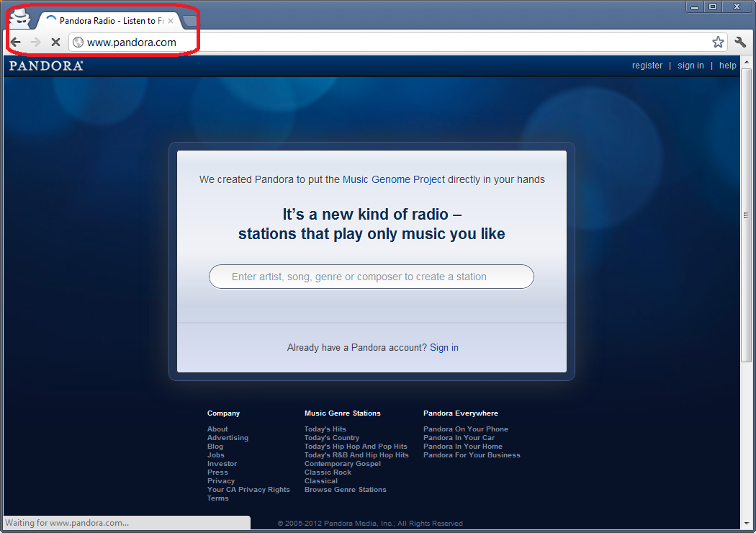Image resolution: width=756 pixels, height=533 pixels.
Task: Open Pandora On Your Phone
Action: pos(466,429)
